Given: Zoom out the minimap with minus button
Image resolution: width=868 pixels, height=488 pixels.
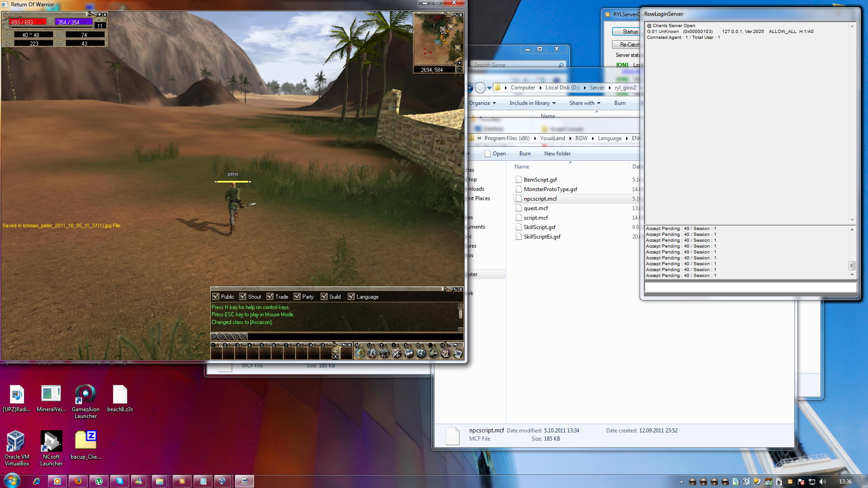Looking at the screenshot, I should [459, 69].
